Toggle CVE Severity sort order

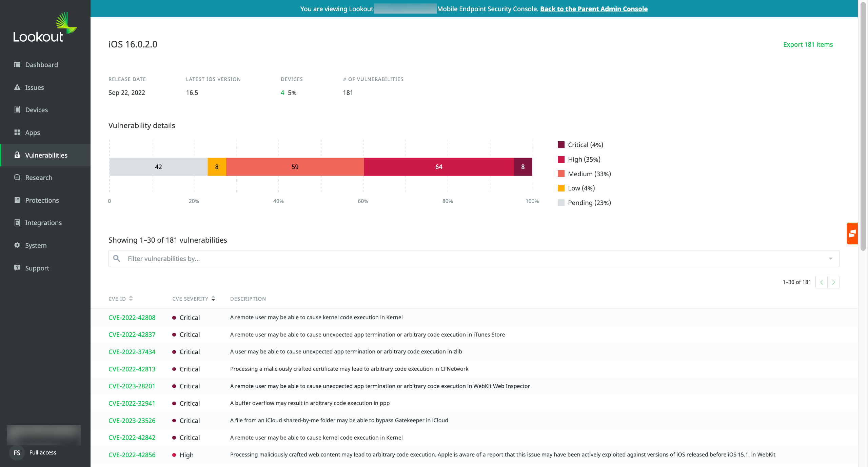point(213,299)
